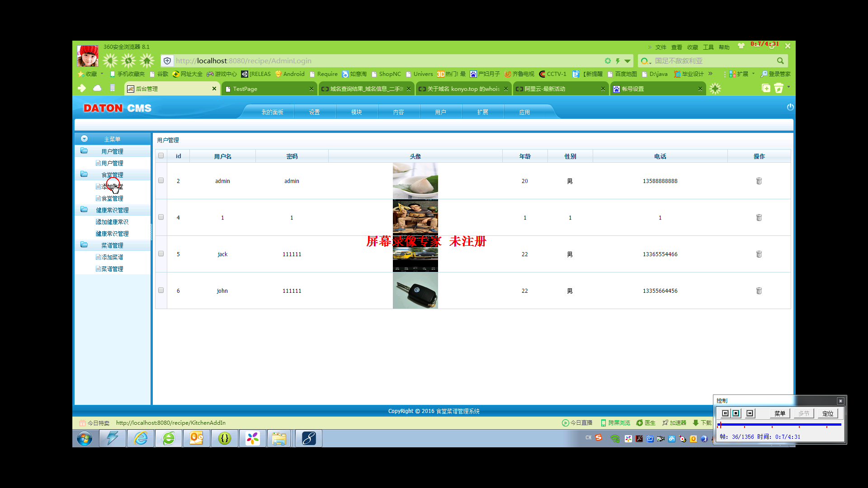Click the recorder 定位 button
Viewport: 868px width, 488px height.
click(828, 413)
